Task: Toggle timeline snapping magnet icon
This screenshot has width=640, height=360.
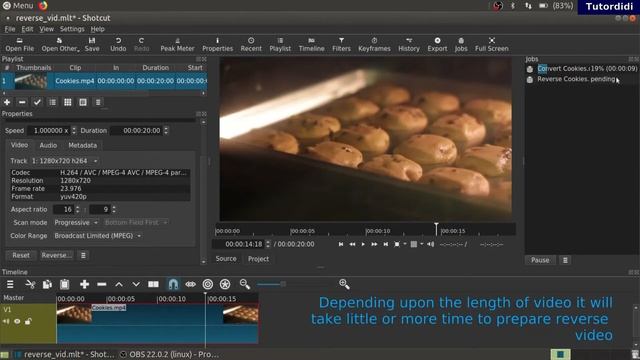Action: 173,284
